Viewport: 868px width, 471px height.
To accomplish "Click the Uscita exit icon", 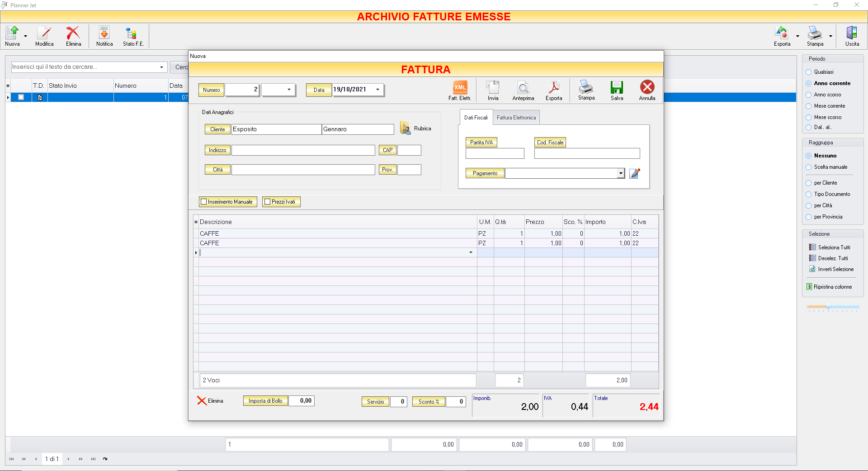I will click(x=852, y=33).
